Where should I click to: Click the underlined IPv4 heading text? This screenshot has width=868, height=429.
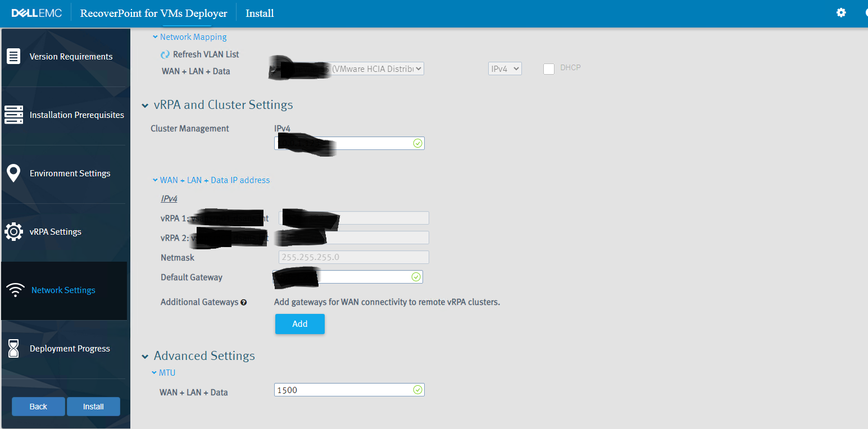pyautogui.click(x=169, y=199)
